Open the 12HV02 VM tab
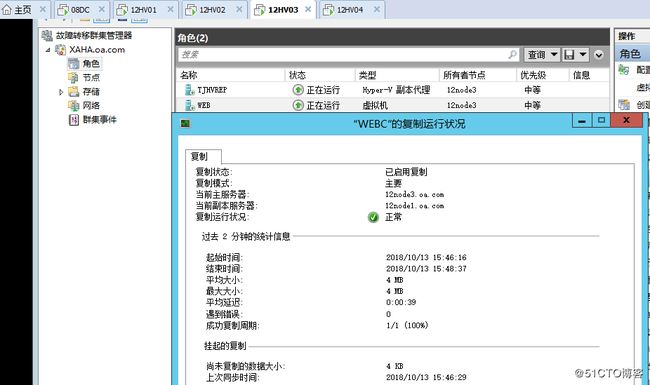Image resolution: width=650 pixels, height=385 pixels. 212,10
